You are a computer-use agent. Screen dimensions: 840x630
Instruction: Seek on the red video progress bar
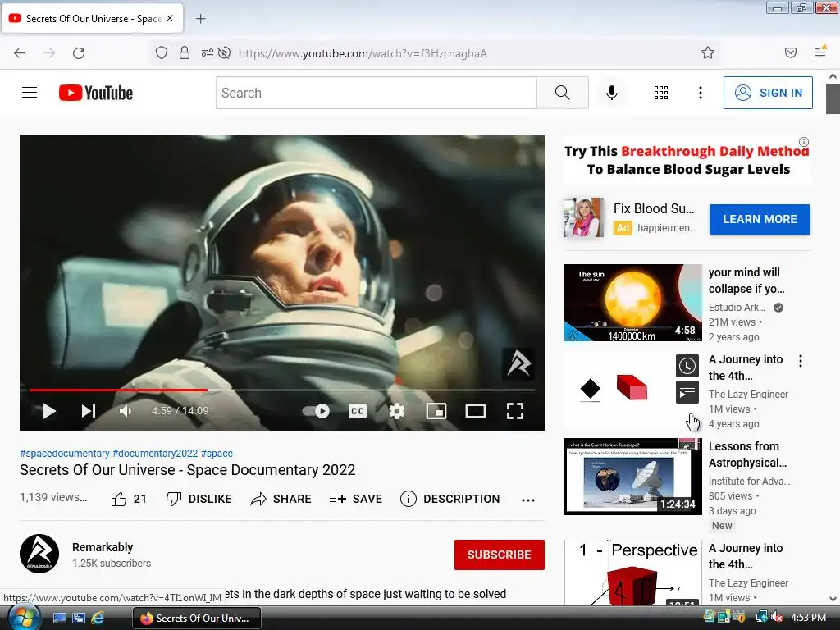tap(282, 390)
